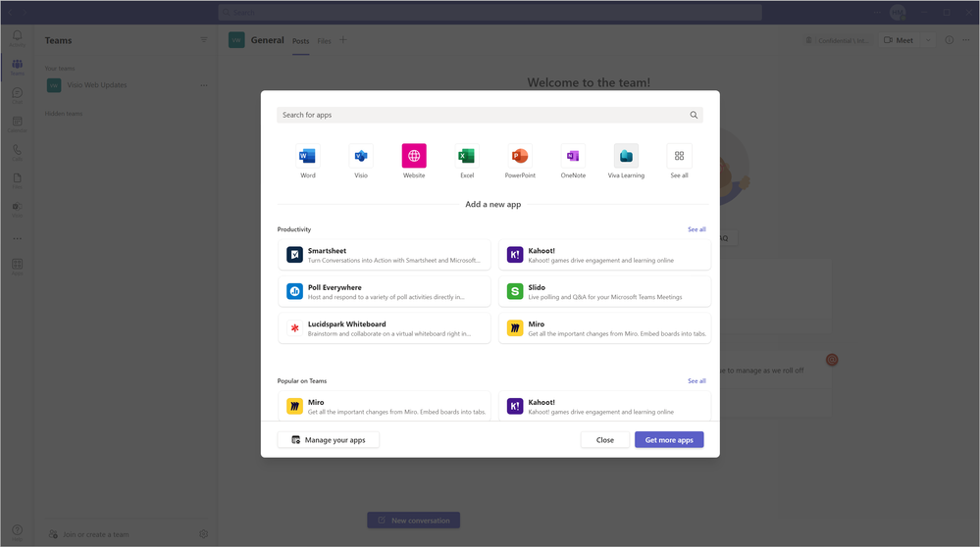Screen dimensions: 980x547
Task: Open Apps in the Teams sidebar
Action: 17,267
